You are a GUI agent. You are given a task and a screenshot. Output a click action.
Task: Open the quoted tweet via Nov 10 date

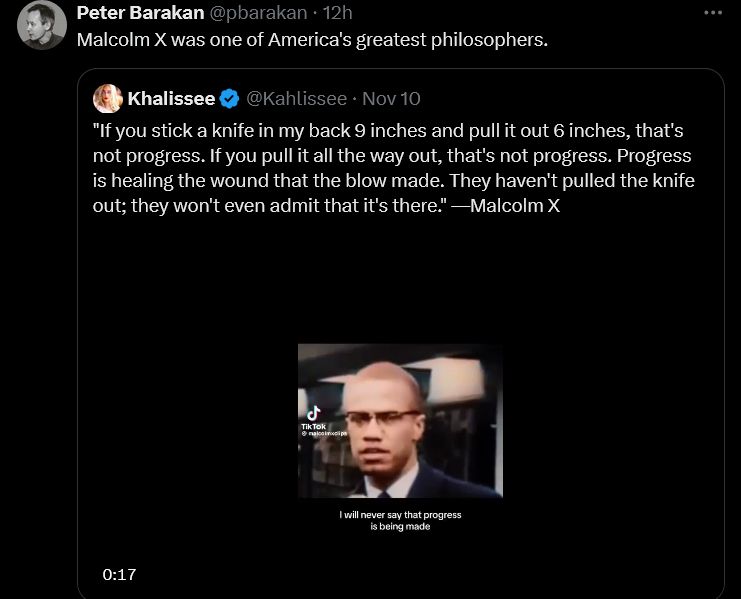tap(391, 98)
